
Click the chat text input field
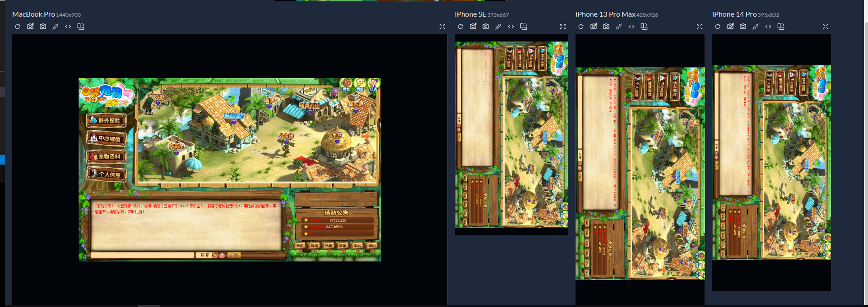[142, 255]
